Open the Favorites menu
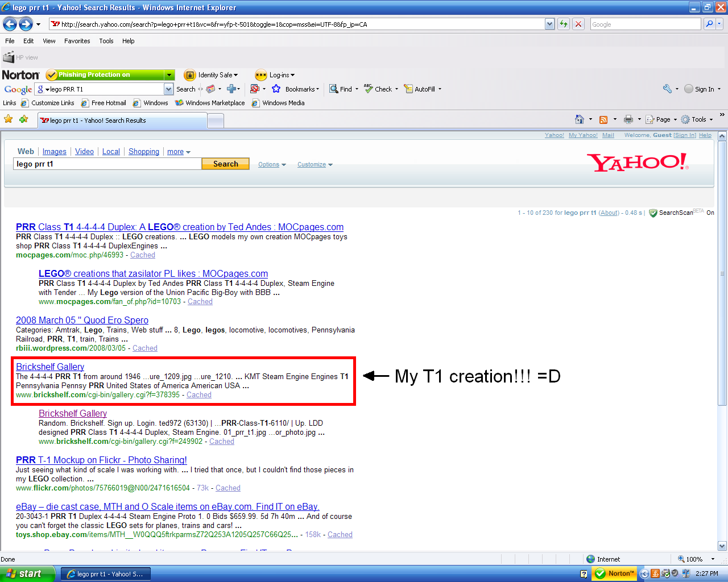Image resolution: width=728 pixels, height=582 pixels. (x=77, y=41)
